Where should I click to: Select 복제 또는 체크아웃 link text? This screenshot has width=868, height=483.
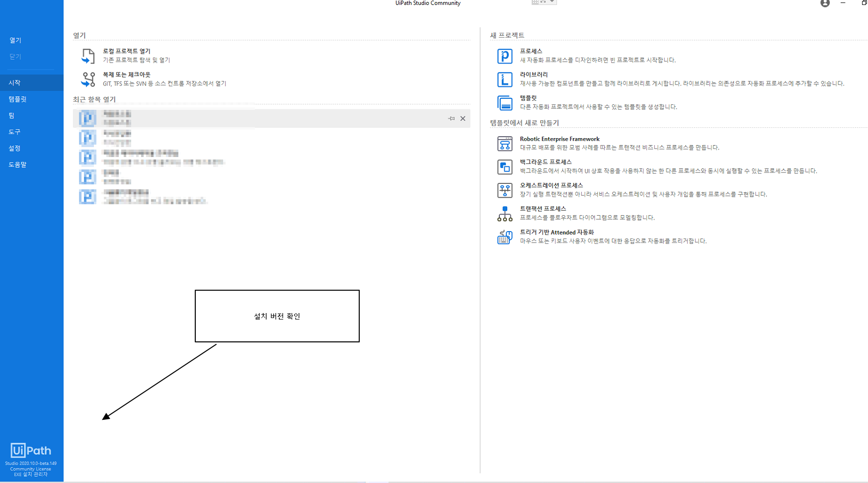tap(126, 75)
